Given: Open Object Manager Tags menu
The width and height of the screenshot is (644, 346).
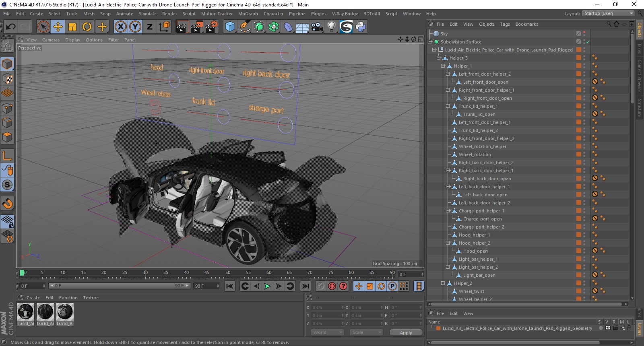Looking at the screenshot, I should [x=505, y=24].
